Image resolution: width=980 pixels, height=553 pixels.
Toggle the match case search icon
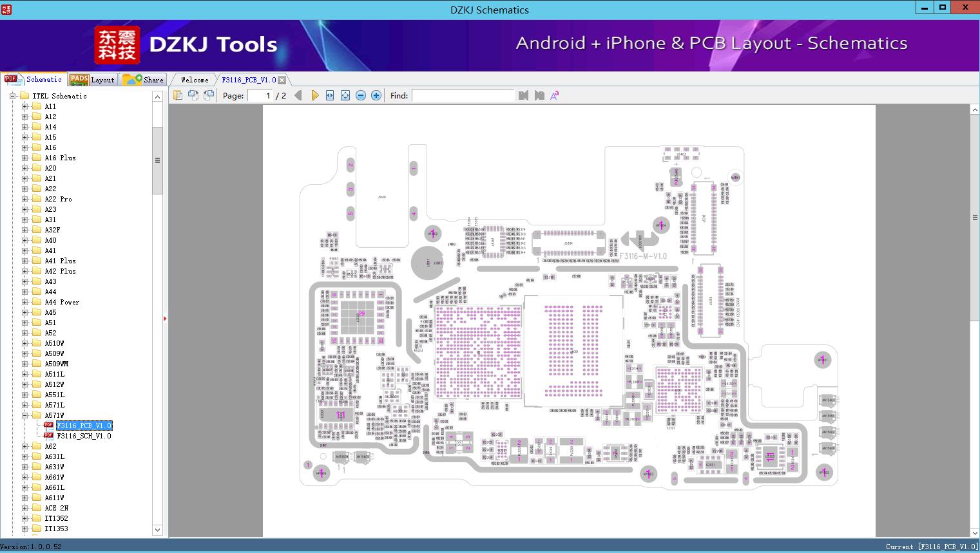click(554, 95)
